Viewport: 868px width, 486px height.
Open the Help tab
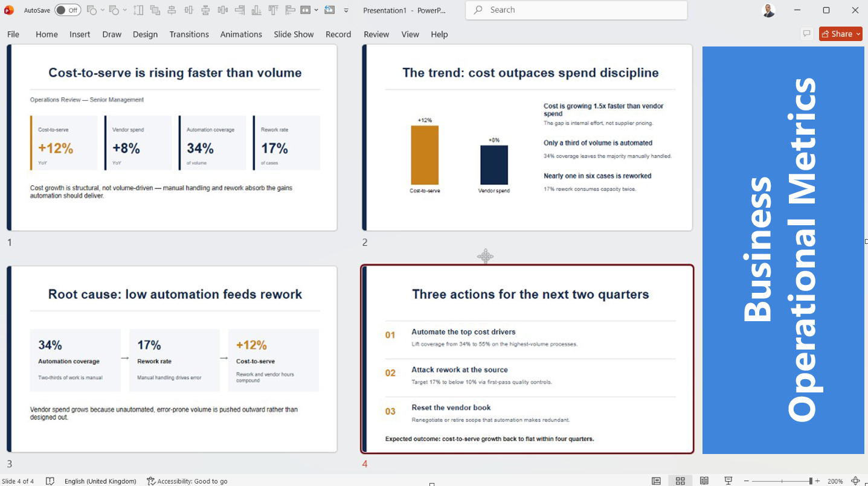[439, 34]
